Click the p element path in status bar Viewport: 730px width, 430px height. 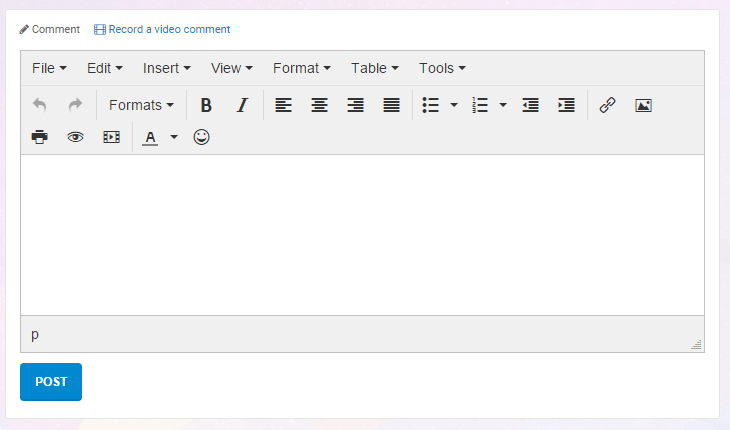35,335
